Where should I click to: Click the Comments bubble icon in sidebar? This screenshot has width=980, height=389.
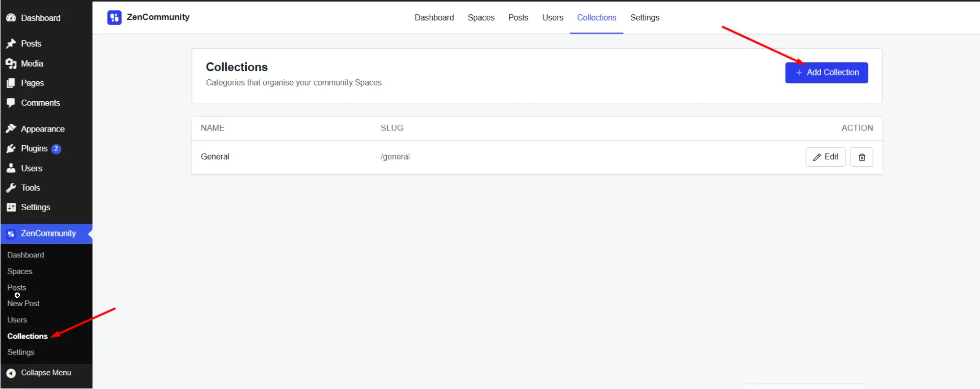click(11, 103)
